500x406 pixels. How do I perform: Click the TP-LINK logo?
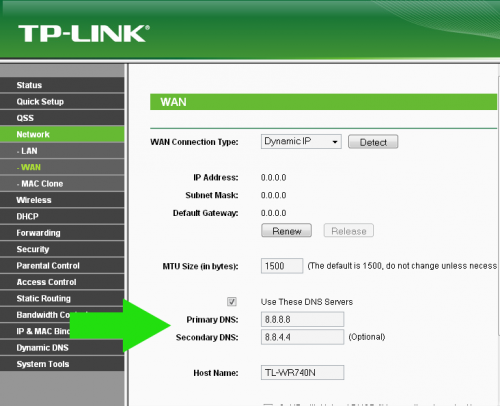[84, 33]
